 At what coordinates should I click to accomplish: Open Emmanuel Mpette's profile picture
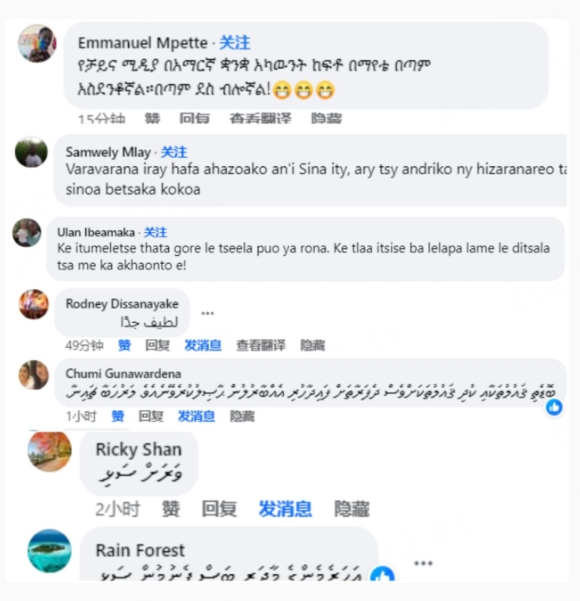[x=37, y=43]
